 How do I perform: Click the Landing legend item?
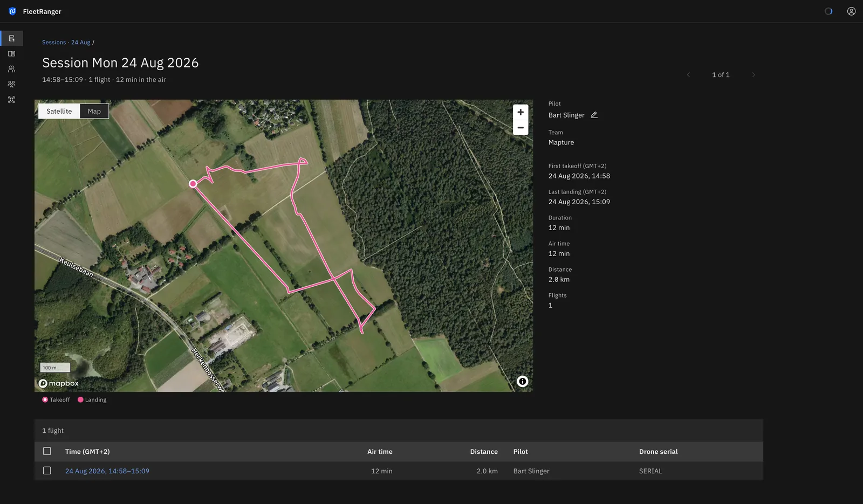tap(92, 400)
